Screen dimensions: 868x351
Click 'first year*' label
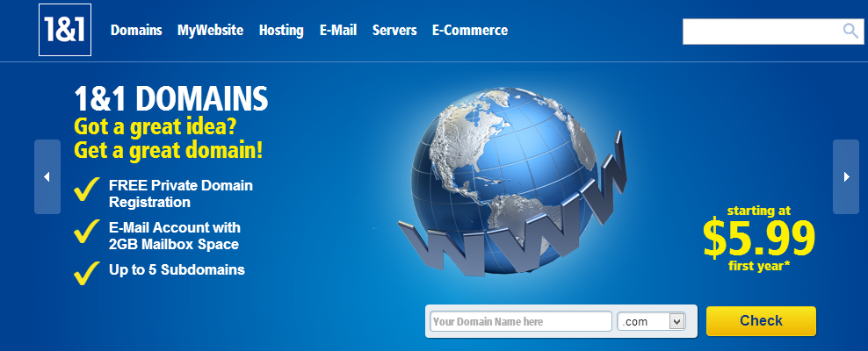[759, 266]
